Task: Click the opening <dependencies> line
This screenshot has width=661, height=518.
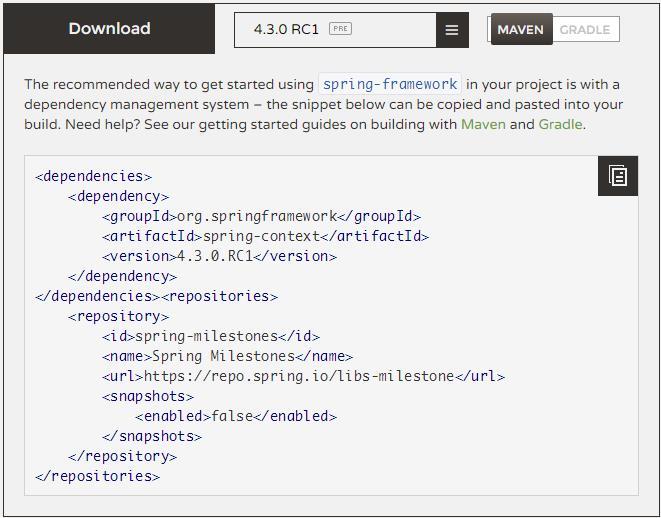Action: tap(94, 176)
